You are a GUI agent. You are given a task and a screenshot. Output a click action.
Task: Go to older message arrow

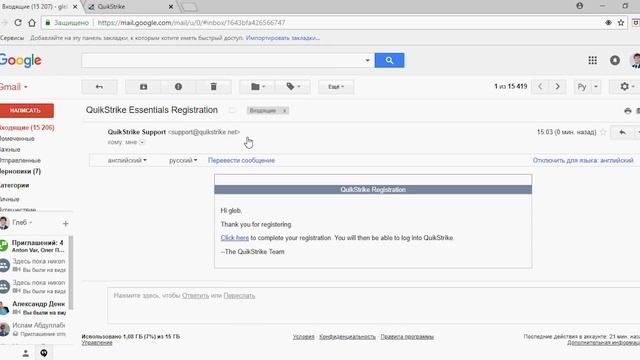(558, 87)
